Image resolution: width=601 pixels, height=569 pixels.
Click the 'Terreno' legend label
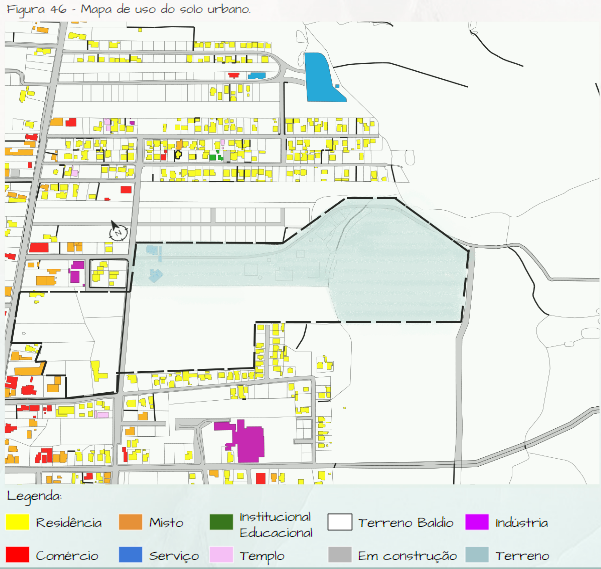(x=522, y=556)
